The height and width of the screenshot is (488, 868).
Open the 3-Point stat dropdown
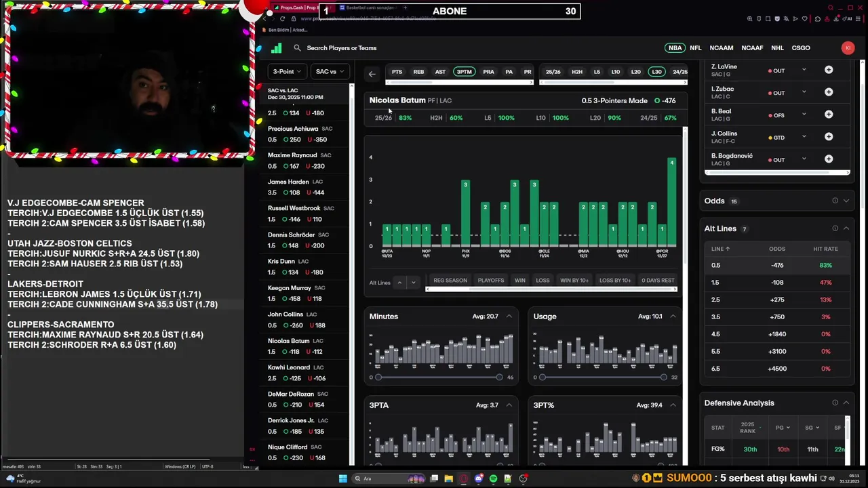(x=288, y=71)
